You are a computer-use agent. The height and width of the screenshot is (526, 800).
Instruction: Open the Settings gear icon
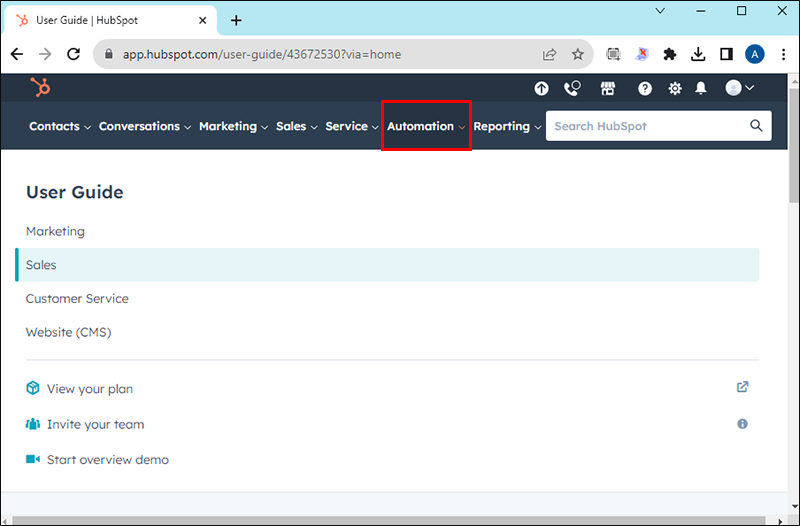pyautogui.click(x=675, y=89)
